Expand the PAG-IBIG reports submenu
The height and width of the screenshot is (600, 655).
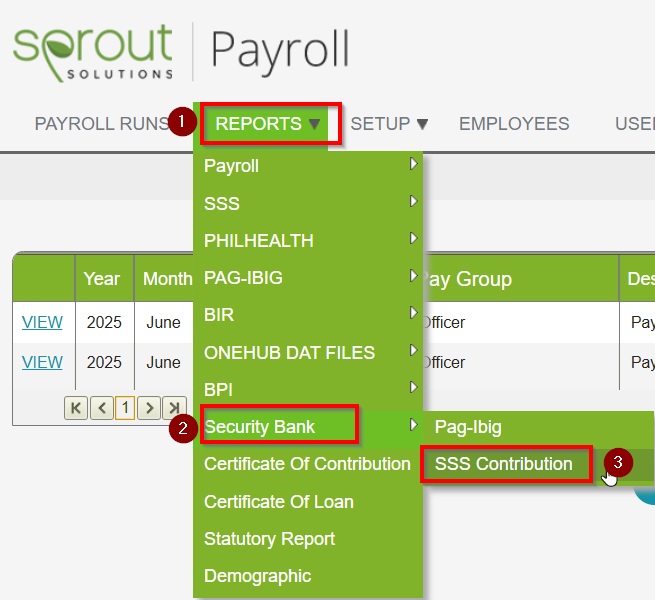[308, 278]
